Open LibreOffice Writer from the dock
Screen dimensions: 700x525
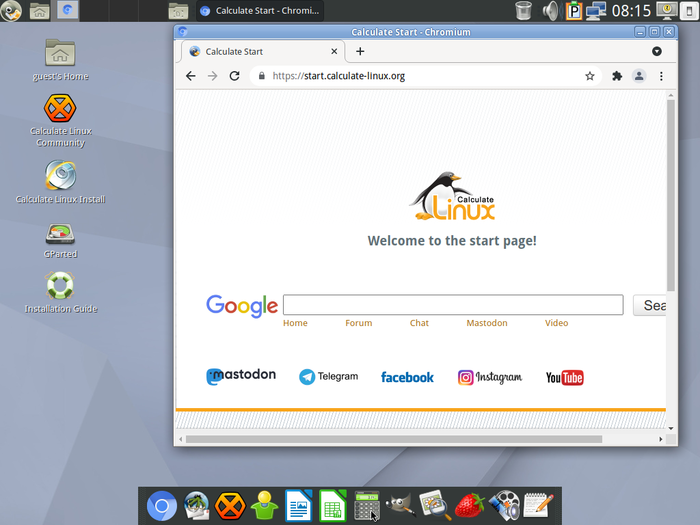298,505
